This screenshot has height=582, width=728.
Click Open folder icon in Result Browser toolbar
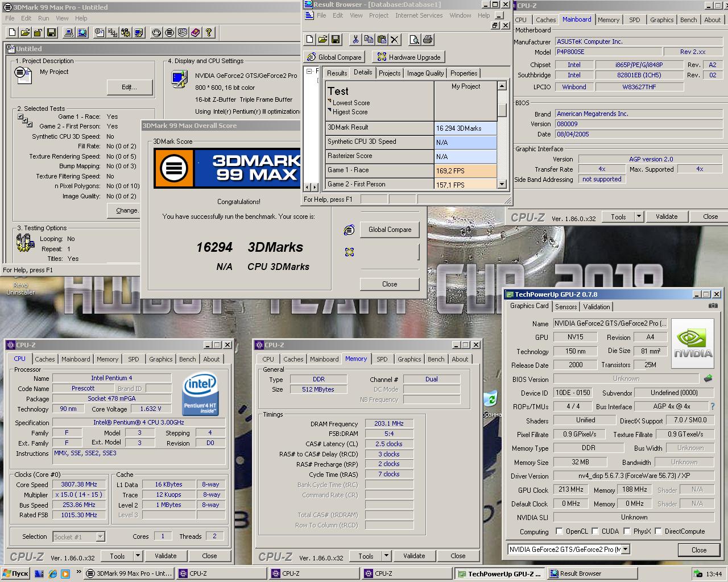(x=322, y=39)
